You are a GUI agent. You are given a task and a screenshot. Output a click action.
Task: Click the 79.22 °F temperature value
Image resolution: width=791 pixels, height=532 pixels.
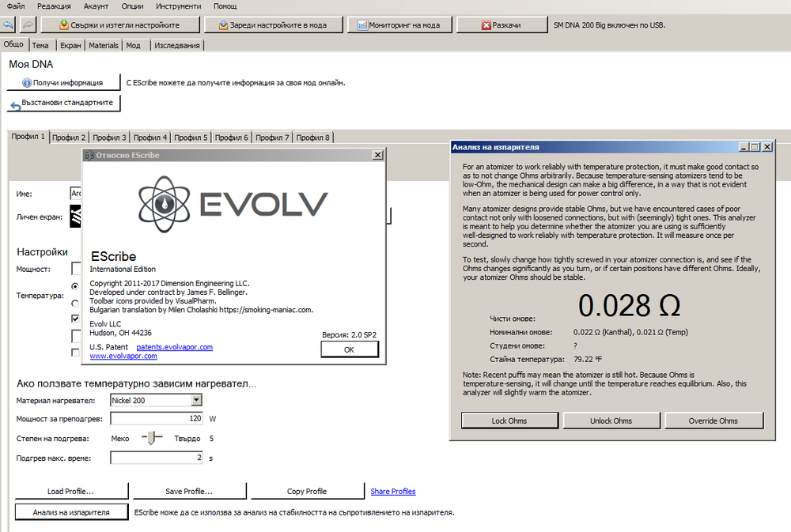(x=588, y=360)
